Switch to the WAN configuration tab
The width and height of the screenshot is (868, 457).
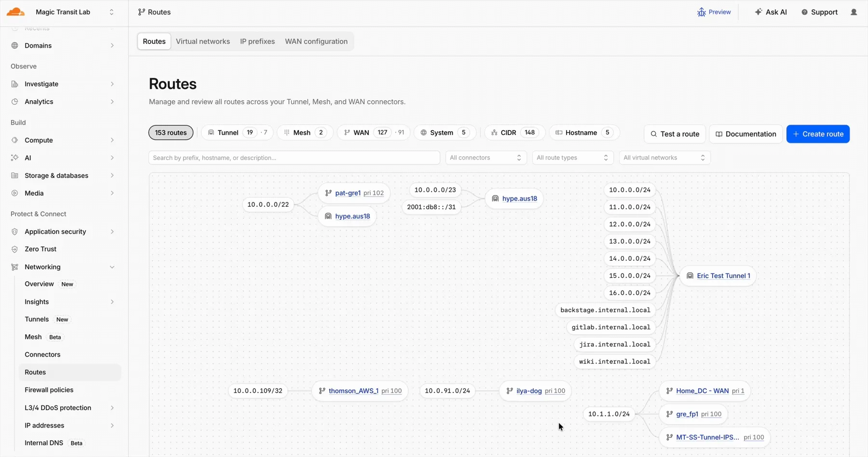(x=316, y=41)
